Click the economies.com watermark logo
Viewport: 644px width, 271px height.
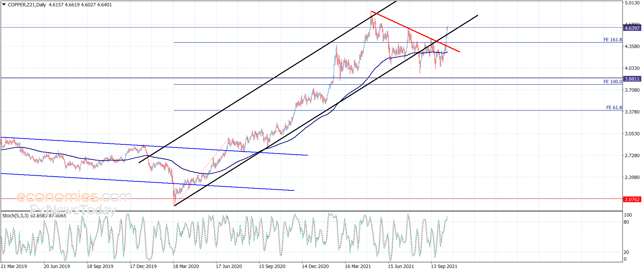tap(74, 196)
